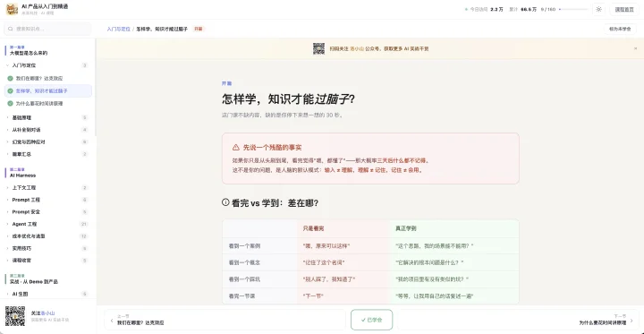Click the AI Harness chapter heading
The image size is (644, 334).
click(x=22, y=176)
